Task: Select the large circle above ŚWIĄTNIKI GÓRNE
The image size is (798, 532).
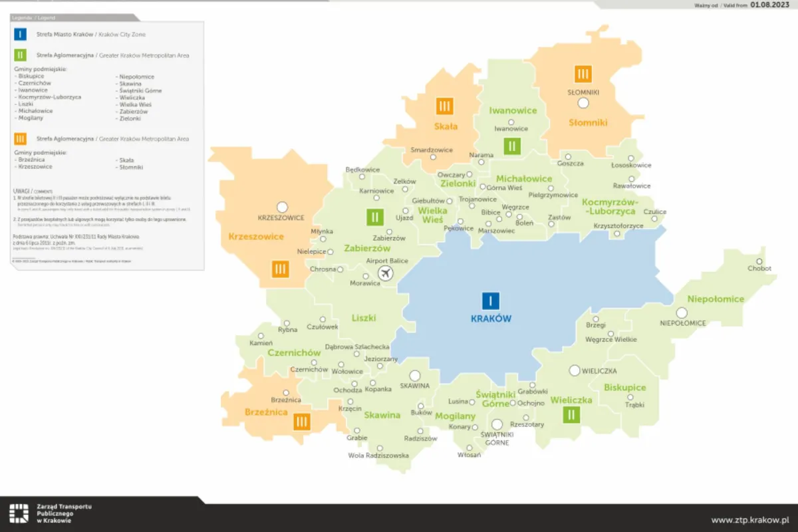Action: (497, 424)
